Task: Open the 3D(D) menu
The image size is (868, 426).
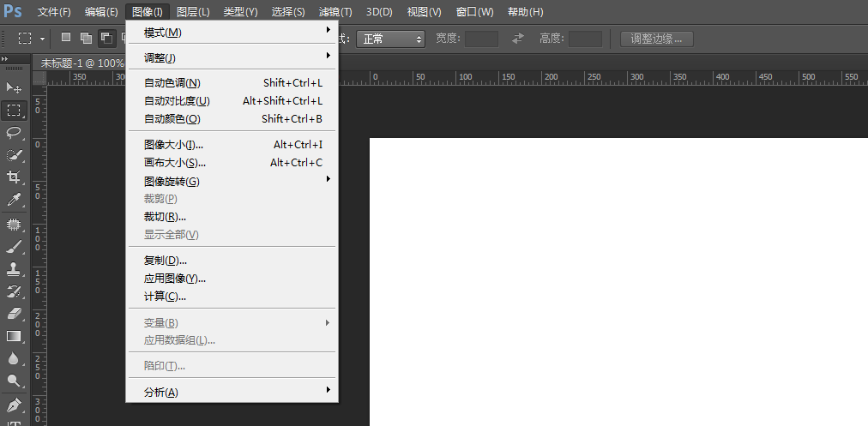Action: (379, 12)
